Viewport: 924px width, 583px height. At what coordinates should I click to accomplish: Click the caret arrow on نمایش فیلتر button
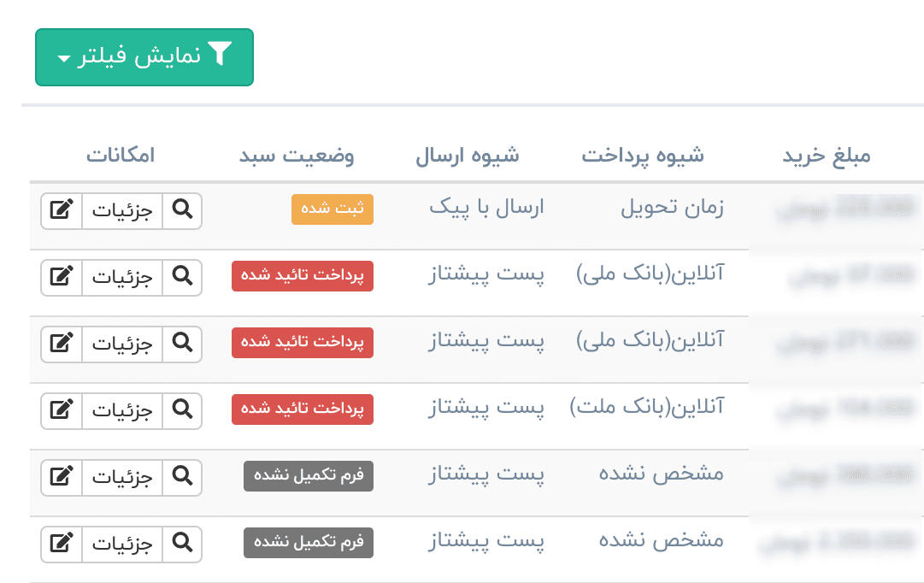[64, 59]
